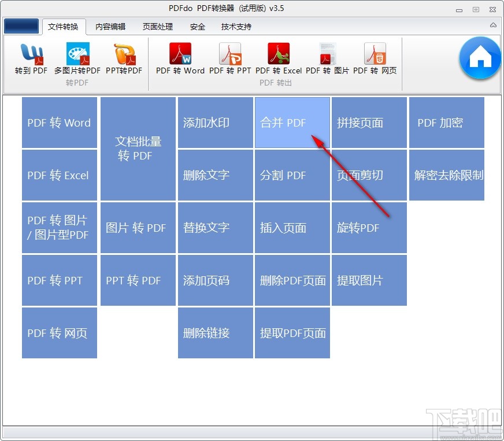Open the 删除PDF页面 tile
504x441 pixels.
292,280
